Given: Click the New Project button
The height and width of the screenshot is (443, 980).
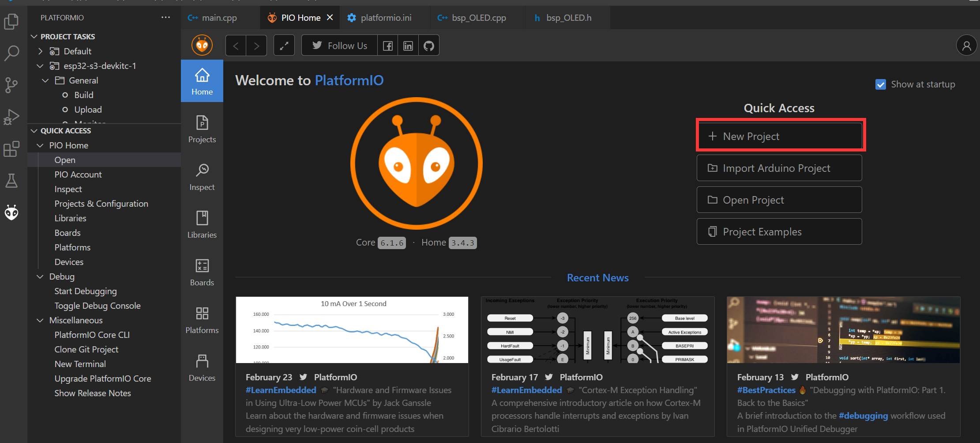Looking at the screenshot, I should point(779,136).
